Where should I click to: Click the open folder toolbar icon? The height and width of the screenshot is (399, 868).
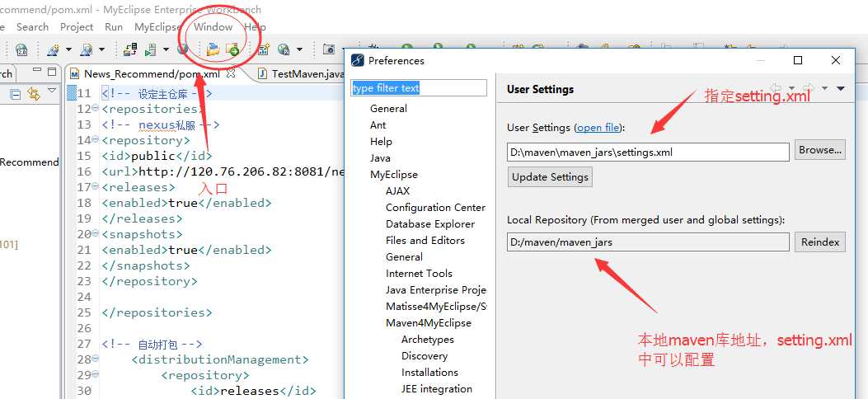[213, 49]
